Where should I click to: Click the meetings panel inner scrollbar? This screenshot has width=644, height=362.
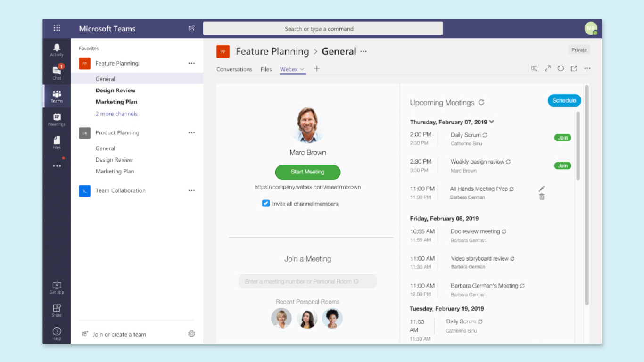coord(578,146)
